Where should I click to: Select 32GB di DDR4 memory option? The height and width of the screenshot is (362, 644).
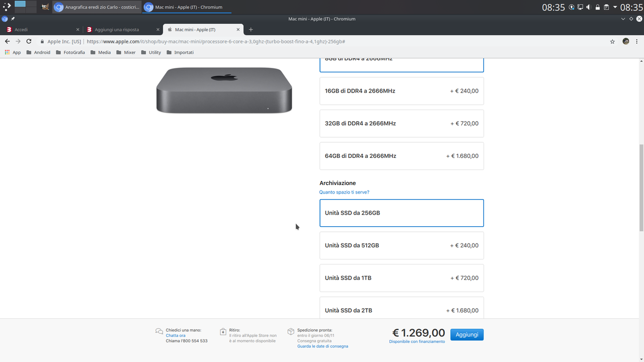401,124
